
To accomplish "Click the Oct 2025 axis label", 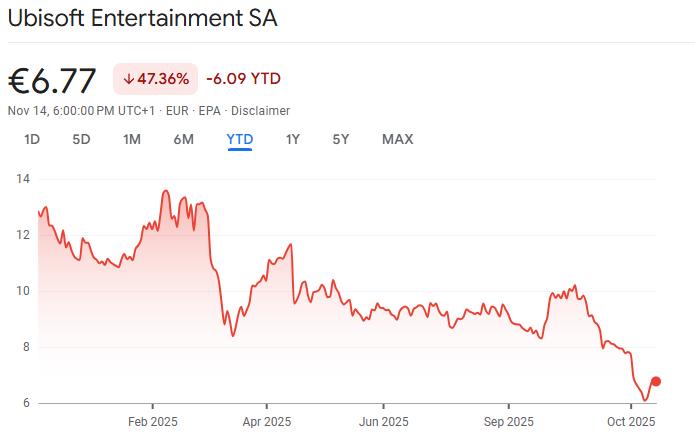I will point(628,422).
